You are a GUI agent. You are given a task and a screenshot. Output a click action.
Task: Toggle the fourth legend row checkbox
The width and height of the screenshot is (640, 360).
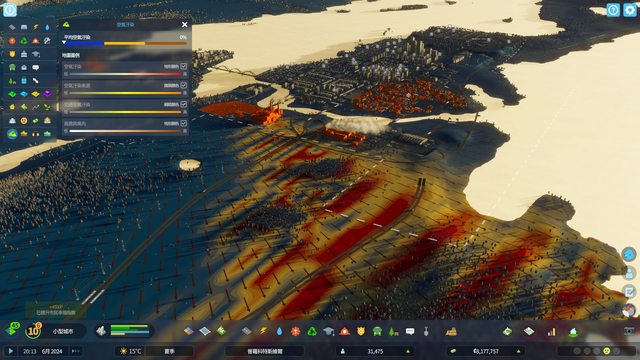184,123
